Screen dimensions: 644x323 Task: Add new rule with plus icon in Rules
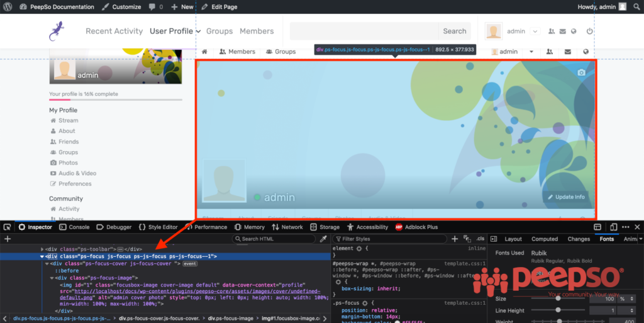click(x=455, y=239)
